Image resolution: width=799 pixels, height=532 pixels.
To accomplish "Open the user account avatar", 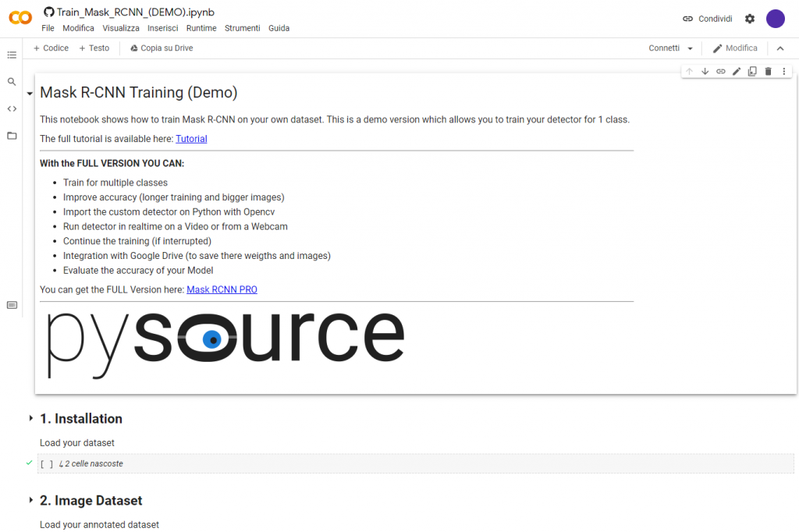I will pos(776,19).
